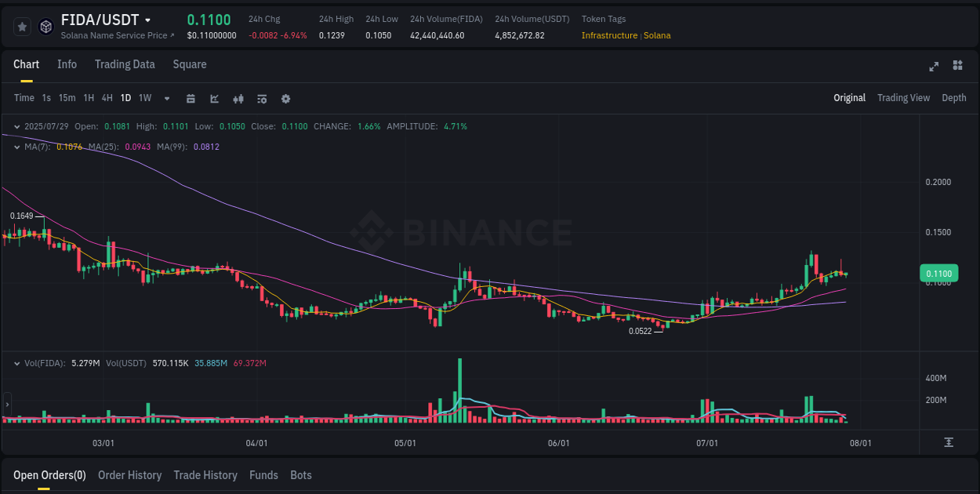Open the Solana Name Service Price link
This screenshot has width=980, height=494.
click(x=116, y=35)
